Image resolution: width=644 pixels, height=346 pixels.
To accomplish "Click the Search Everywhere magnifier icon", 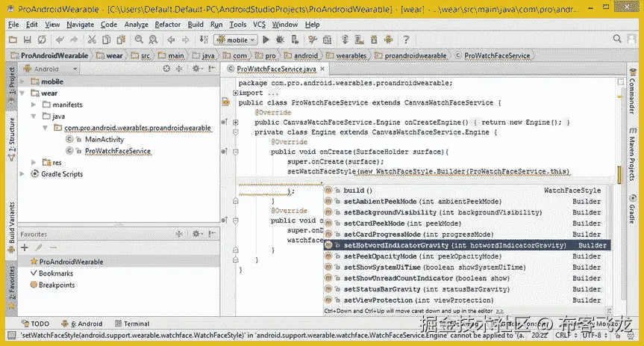I will 617,39.
